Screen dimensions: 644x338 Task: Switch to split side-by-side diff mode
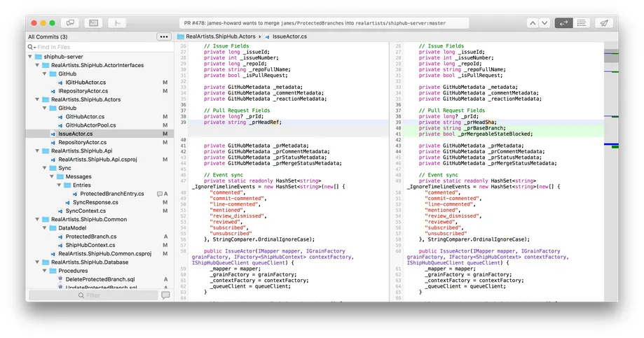coord(563,23)
